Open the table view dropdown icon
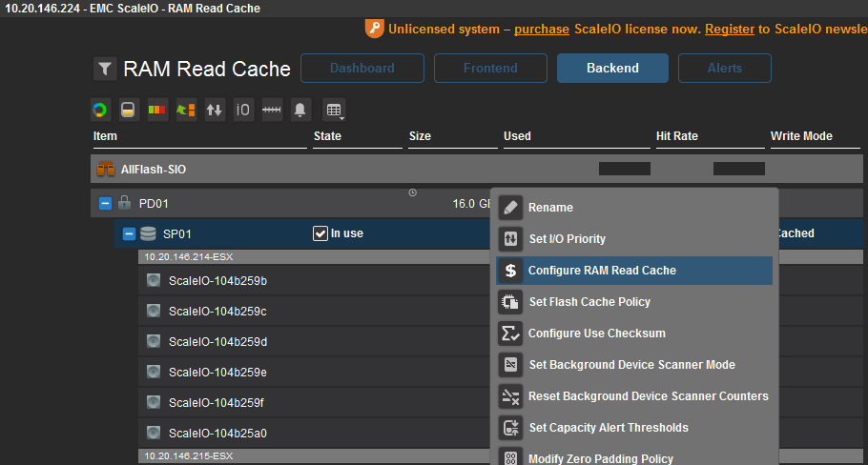This screenshot has height=465, width=868. 334,110
